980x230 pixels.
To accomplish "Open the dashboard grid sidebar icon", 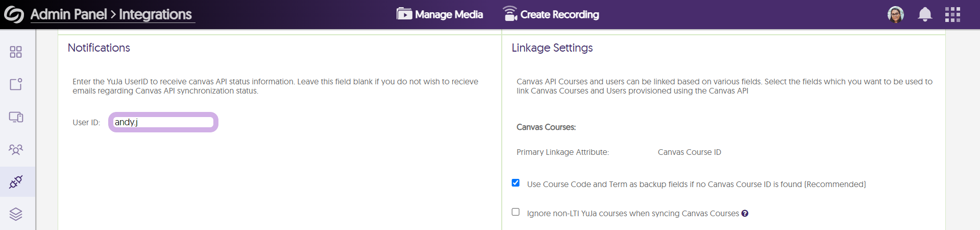I will point(16,52).
